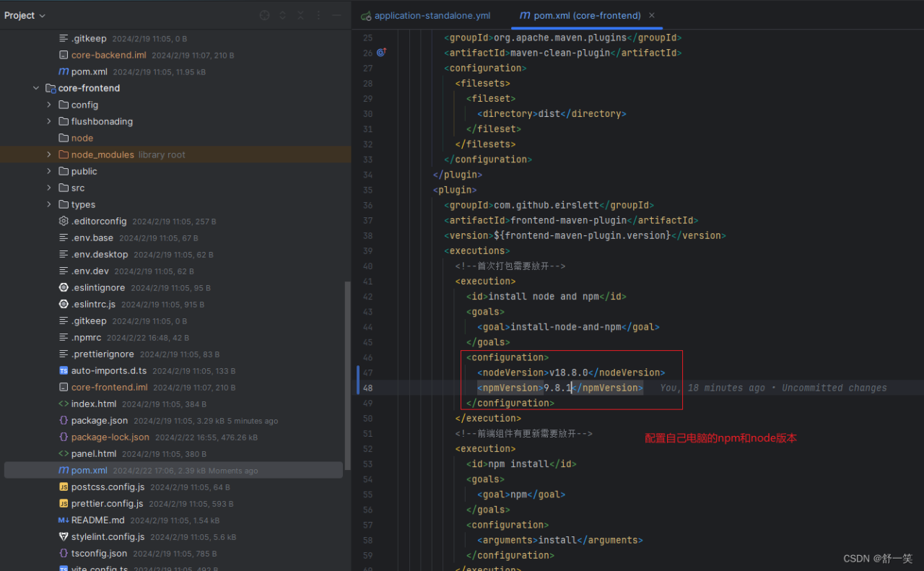Switch to application-standalone.yml tab
Image resolution: width=924 pixels, height=571 pixels.
click(432, 15)
